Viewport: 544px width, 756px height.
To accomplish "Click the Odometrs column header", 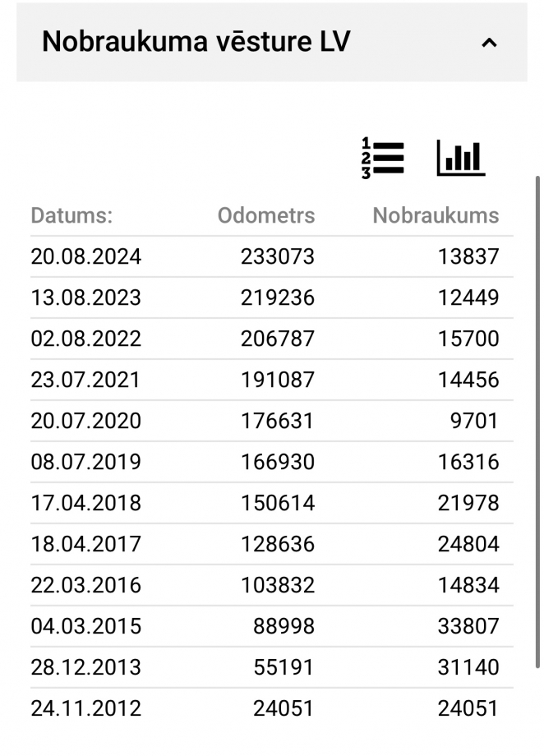I will (x=266, y=215).
